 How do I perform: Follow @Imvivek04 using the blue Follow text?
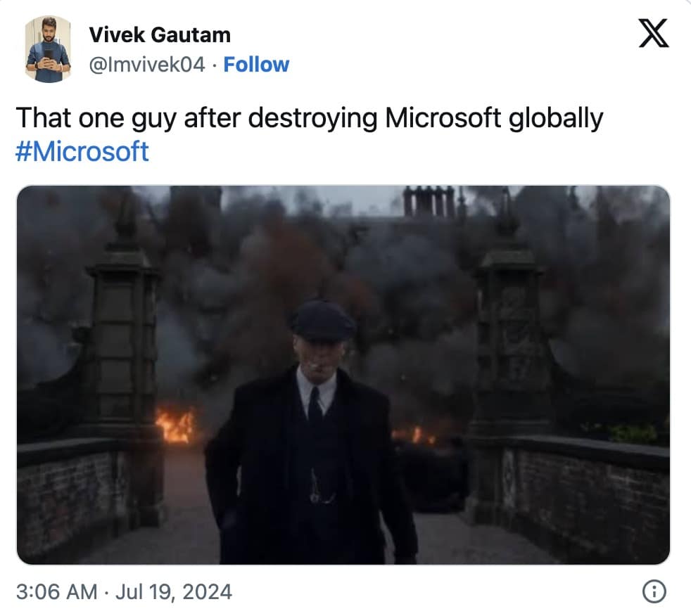256,65
